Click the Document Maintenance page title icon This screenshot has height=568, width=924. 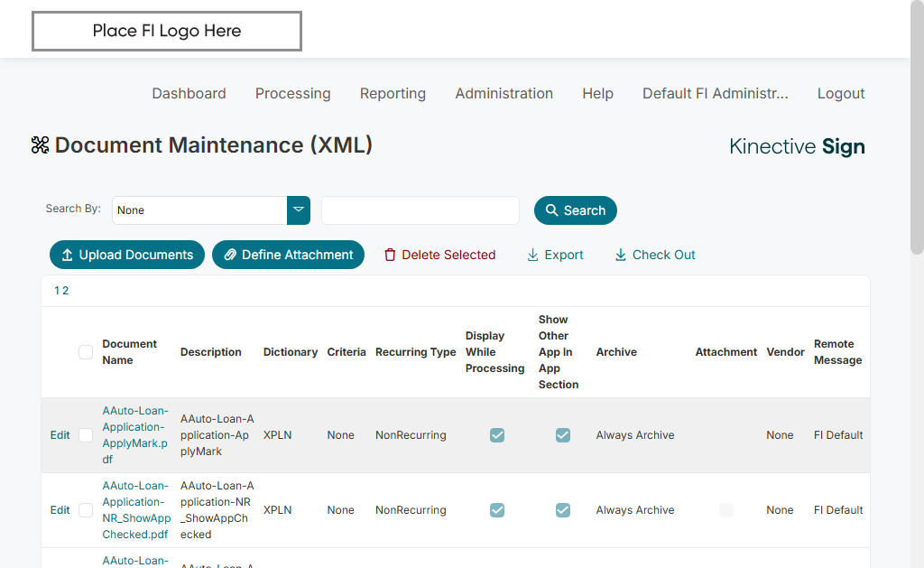tap(40, 145)
